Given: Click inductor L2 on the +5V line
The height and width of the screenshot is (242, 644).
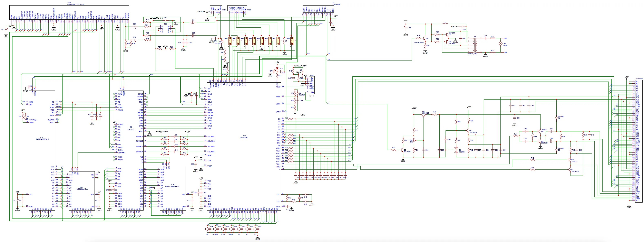Looking at the screenshot, I should click(x=445, y=24).
